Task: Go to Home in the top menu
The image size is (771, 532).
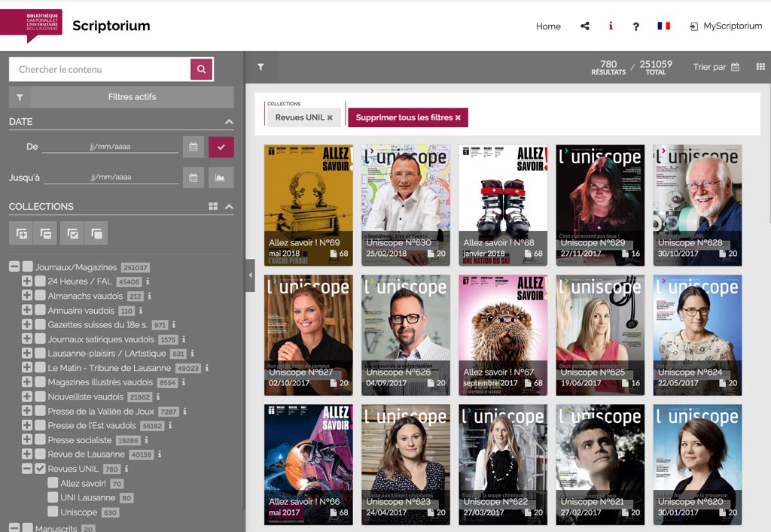Action: point(548,26)
